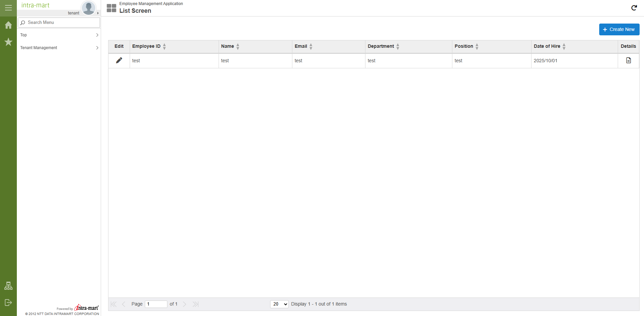This screenshot has height=316, width=644.
Task: Expand the Tenant Management menu
Action: point(59,48)
